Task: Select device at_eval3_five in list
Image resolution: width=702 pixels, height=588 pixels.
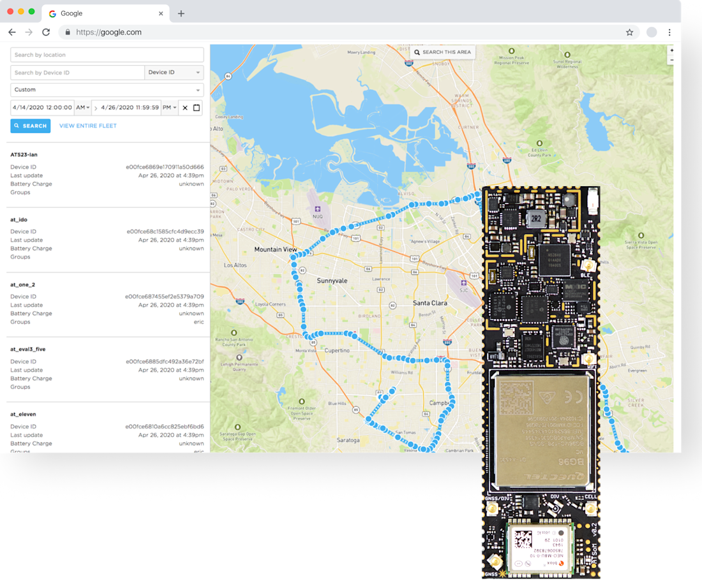Action: point(27,349)
